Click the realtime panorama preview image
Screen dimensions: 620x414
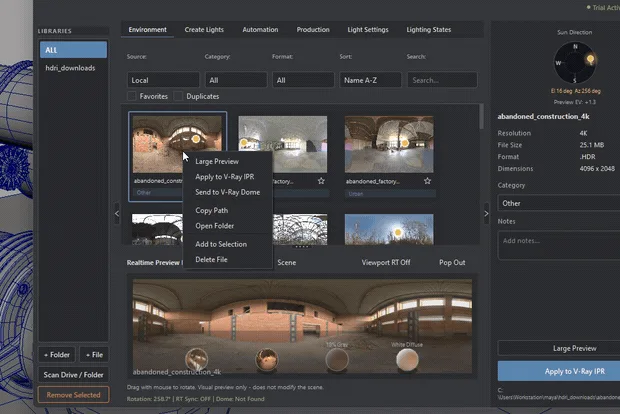tap(302, 326)
